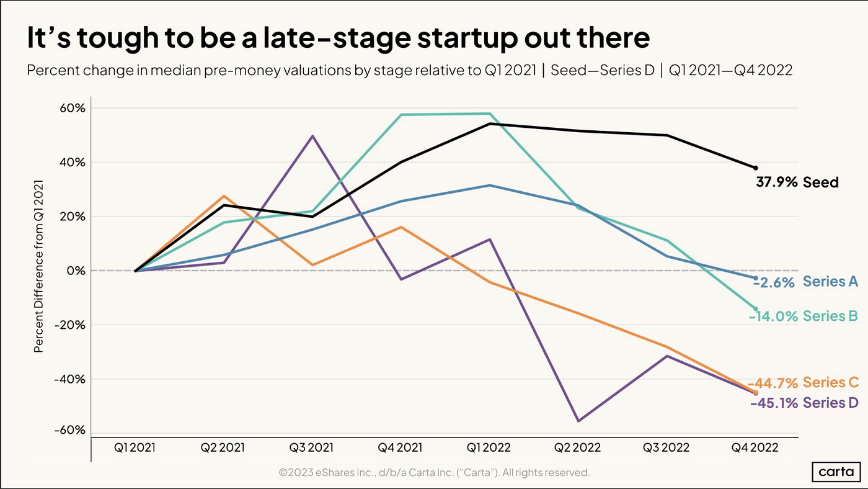Click the 60% y-axis tick label
The image size is (868, 489).
point(72,108)
